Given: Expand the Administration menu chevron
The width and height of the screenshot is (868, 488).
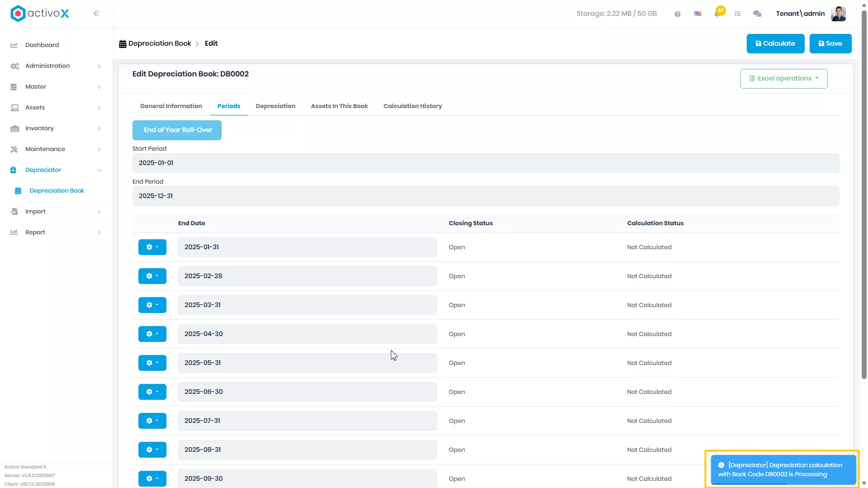Looking at the screenshot, I should [x=99, y=66].
